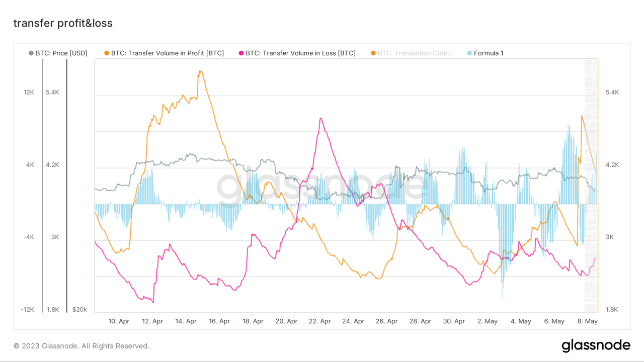
Task: Click the orange Transaction Count legend dot
Action: pos(373,53)
